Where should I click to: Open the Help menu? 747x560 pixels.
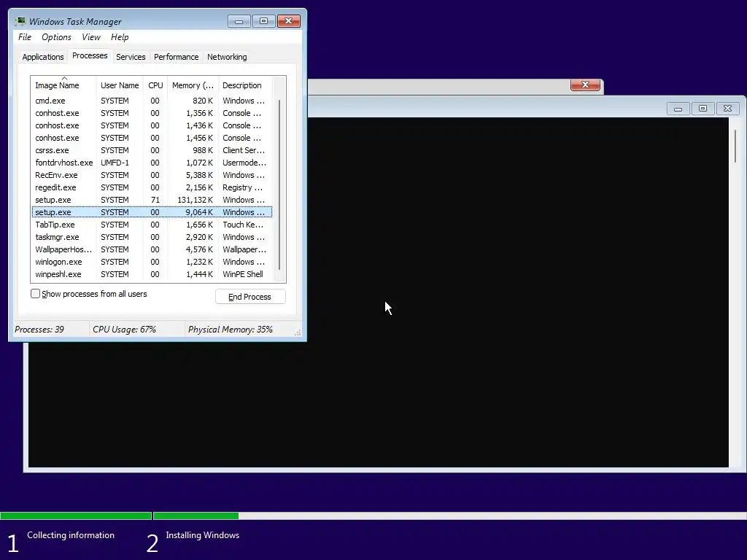click(120, 37)
